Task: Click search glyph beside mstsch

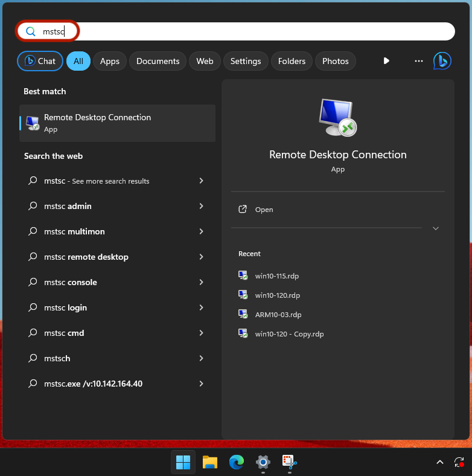Action: [x=33, y=358]
